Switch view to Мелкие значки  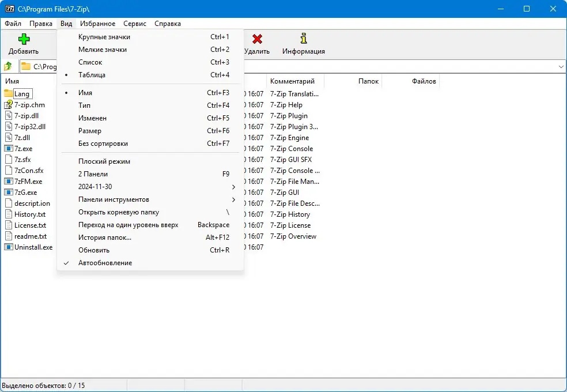[x=150, y=50]
